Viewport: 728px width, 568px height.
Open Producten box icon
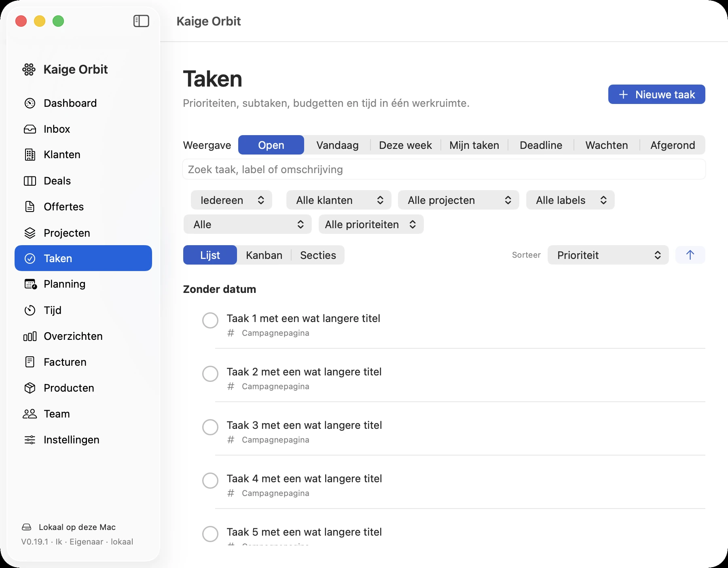(x=30, y=388)
